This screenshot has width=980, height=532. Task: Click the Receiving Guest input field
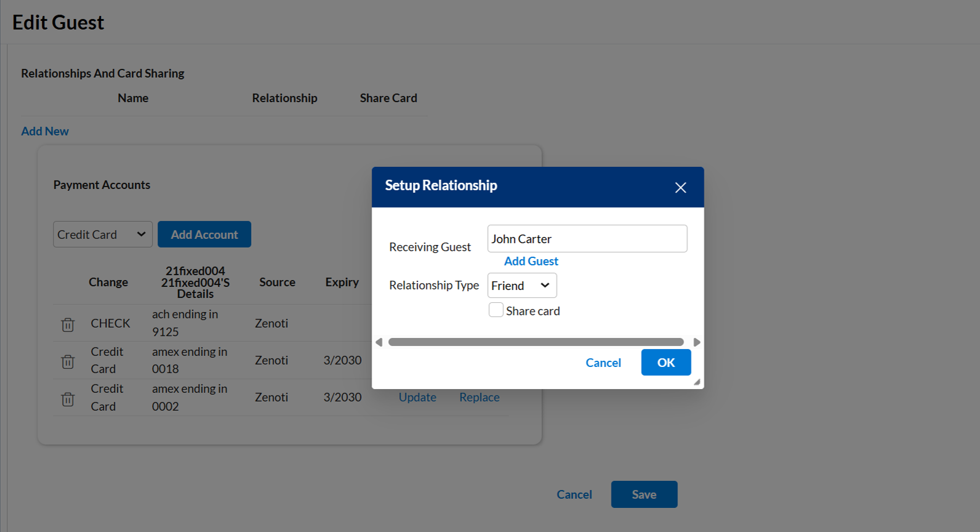coord(587,239)
